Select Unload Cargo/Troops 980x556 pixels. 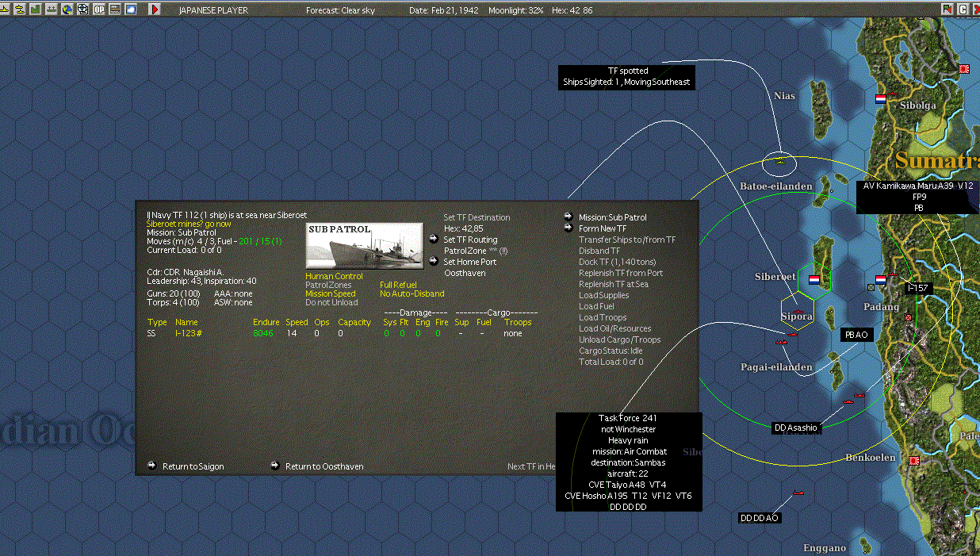619,339
